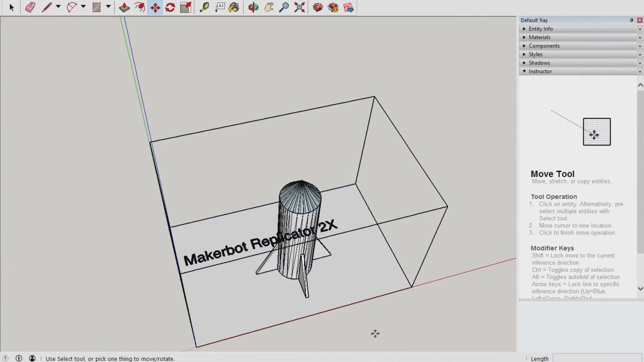Click the Zoom Extents icon
The width and height of the screenshot is (644, 362).
click(299, 7)
